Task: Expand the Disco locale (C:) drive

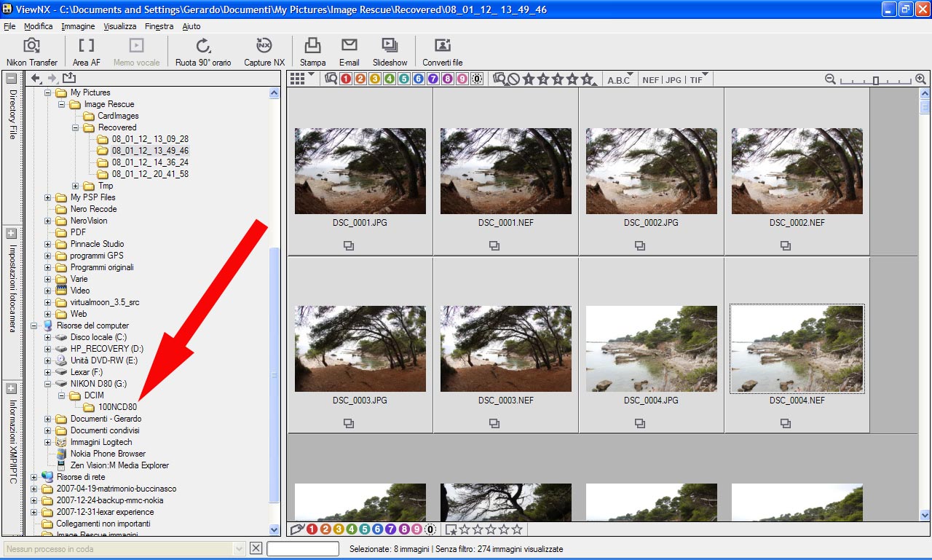Action: tap(48, 337)
